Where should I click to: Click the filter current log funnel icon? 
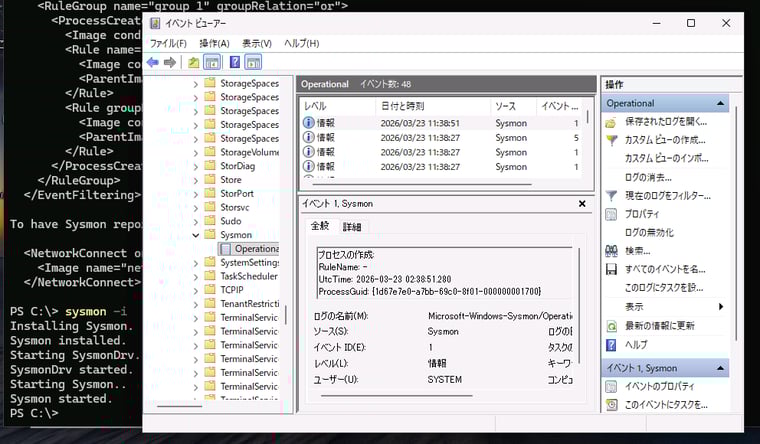point(612,196)
